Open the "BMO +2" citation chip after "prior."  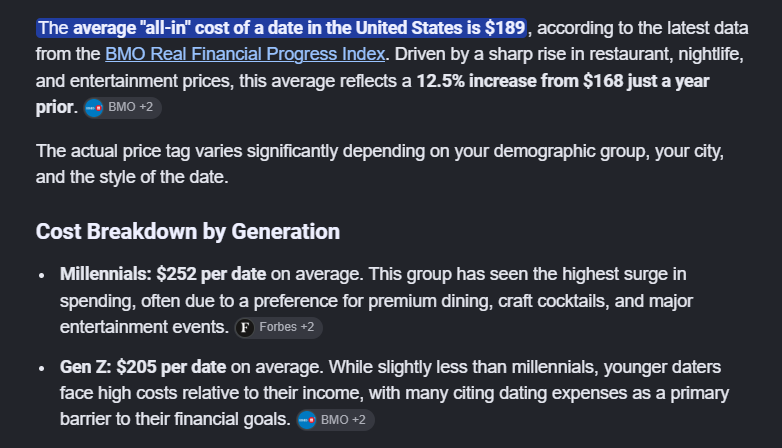point(123,108)
